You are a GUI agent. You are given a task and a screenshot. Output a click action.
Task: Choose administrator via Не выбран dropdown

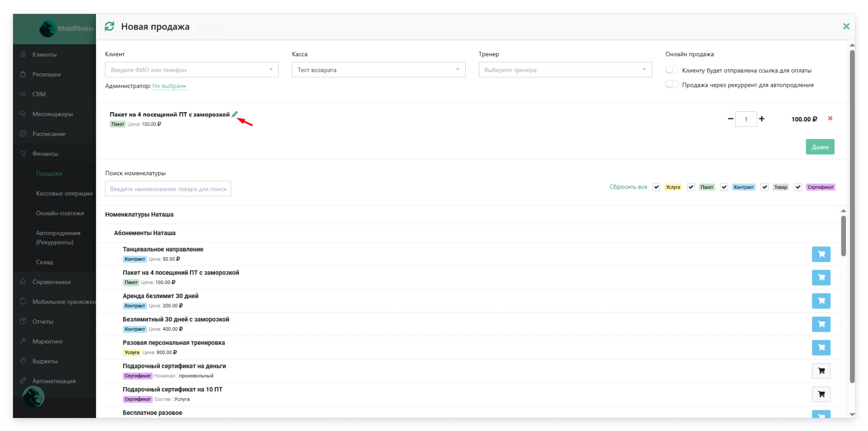pyautogui.click(x=169, y=86)
